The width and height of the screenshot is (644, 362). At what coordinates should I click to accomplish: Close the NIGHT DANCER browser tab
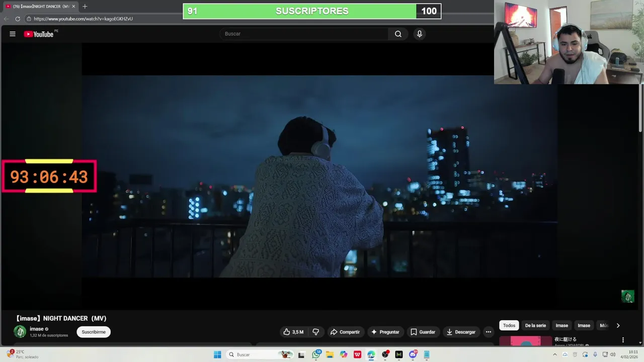pos(73,7)
